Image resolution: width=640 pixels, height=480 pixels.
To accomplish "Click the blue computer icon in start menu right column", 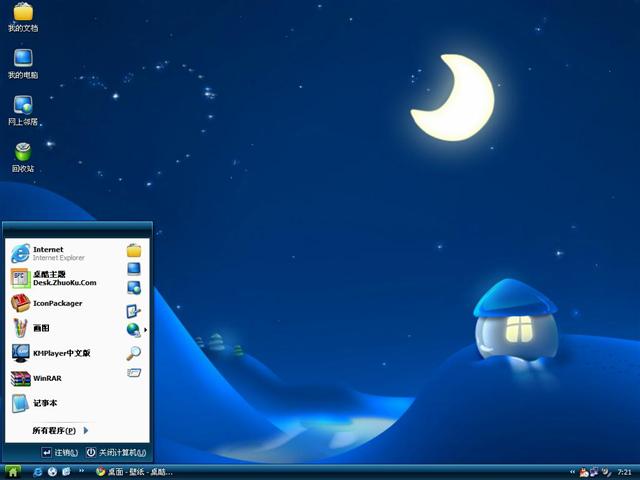I will 134,269.
